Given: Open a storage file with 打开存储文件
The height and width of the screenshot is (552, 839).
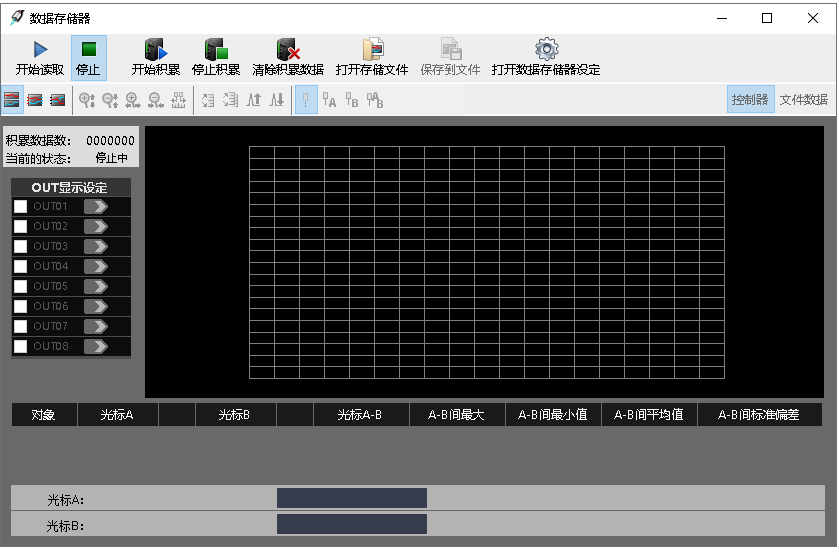Looking at the screenshot, I should pos(372,50).
